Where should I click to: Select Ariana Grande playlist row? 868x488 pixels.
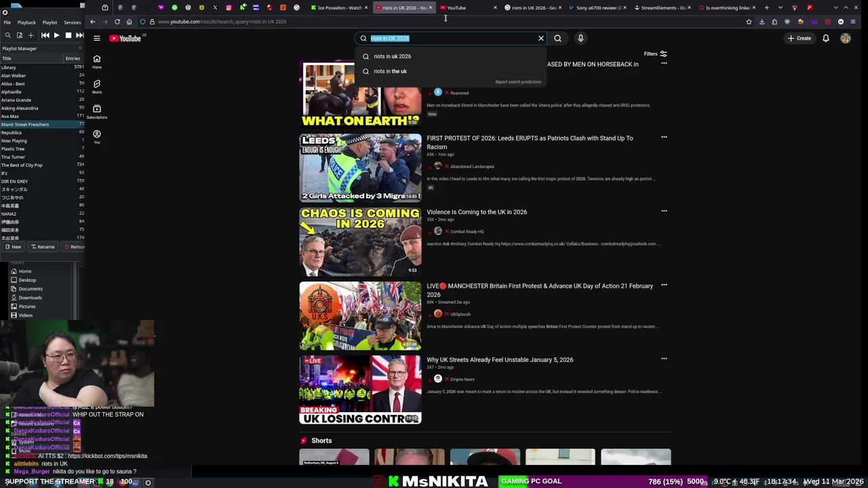pyautogui.click(x=42, y=100)
